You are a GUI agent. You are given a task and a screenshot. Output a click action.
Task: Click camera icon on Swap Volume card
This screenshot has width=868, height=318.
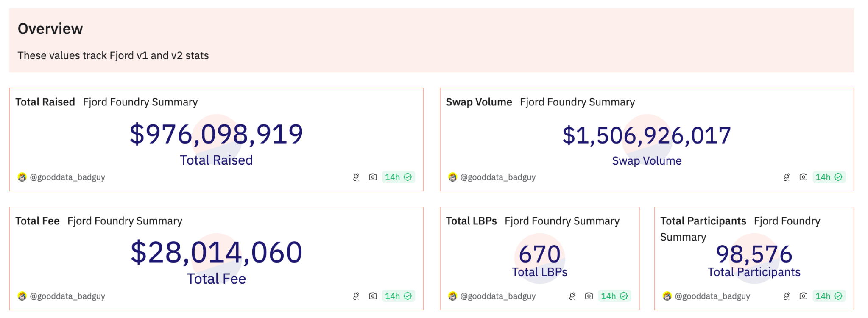[x=803, y=177]
